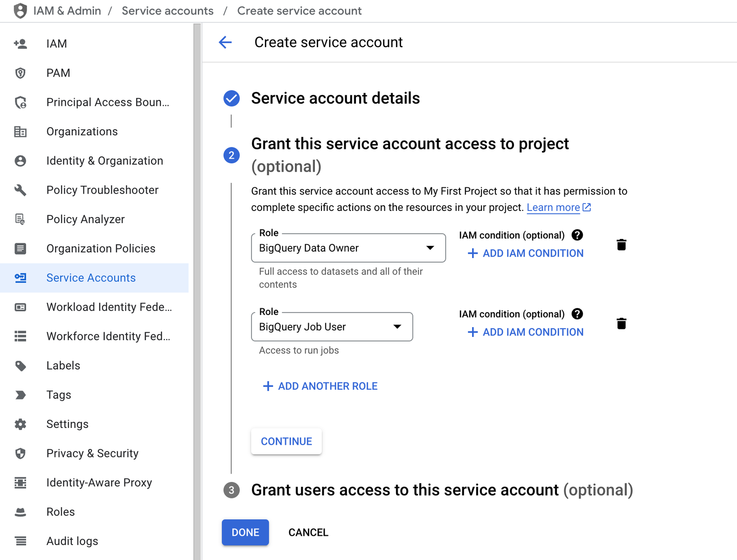
Task: Expand step 3 Grant users access
Action: (x=442, y=490)
